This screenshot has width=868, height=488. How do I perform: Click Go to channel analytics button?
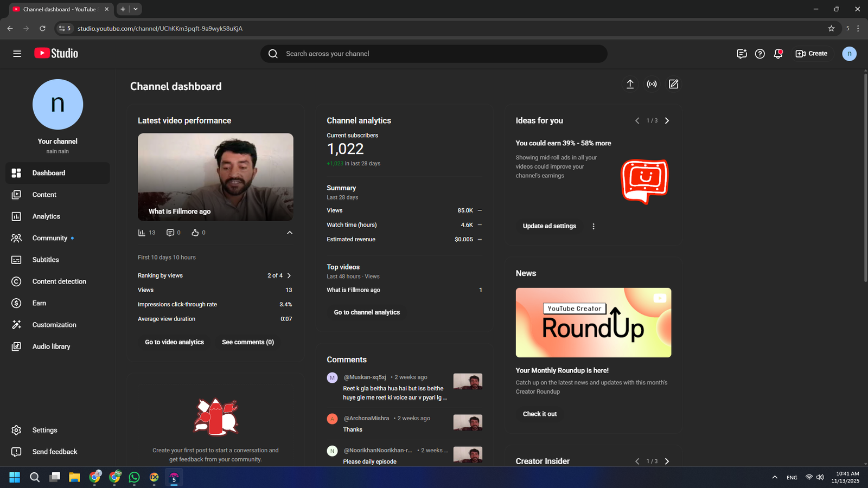pos(367,312)
